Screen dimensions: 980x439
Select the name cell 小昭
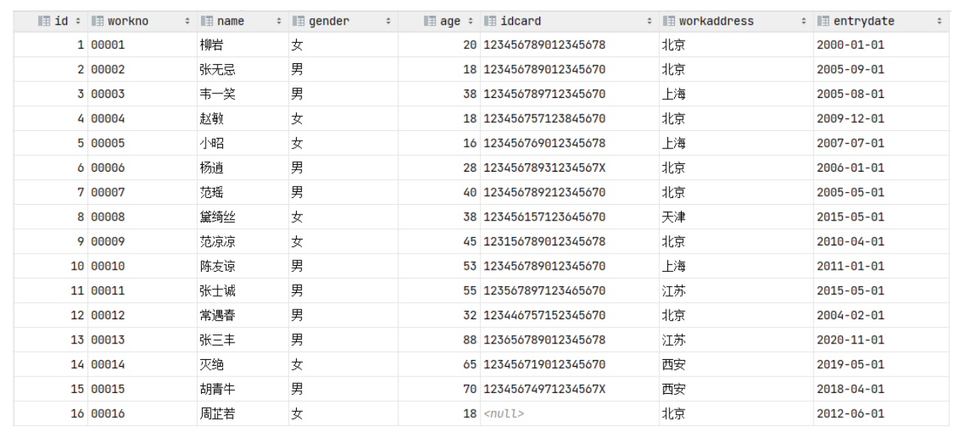(x=243, y=143)
